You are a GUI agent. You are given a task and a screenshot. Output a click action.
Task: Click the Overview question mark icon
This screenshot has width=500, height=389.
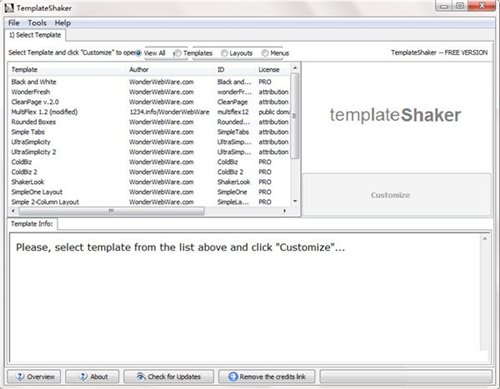(x=20, y=377)
